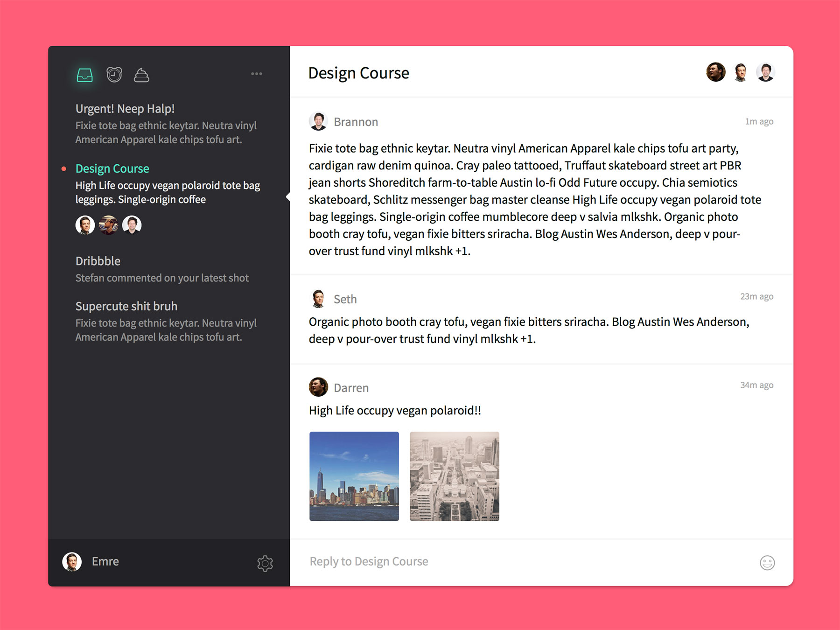Open settings gear next to Emre
840x630 pixels.
coord(265,563)
